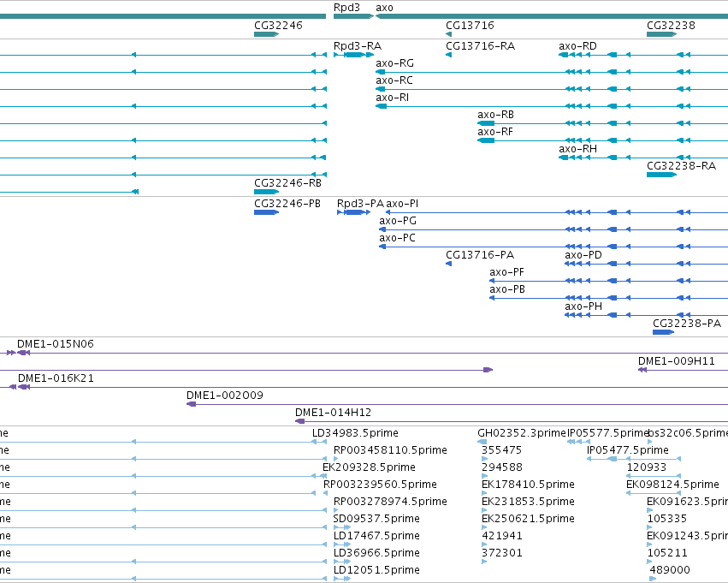Viewport: 728px width, 583px height.
Task: Select the axo-PB protein label
Action: pos(507,289)
